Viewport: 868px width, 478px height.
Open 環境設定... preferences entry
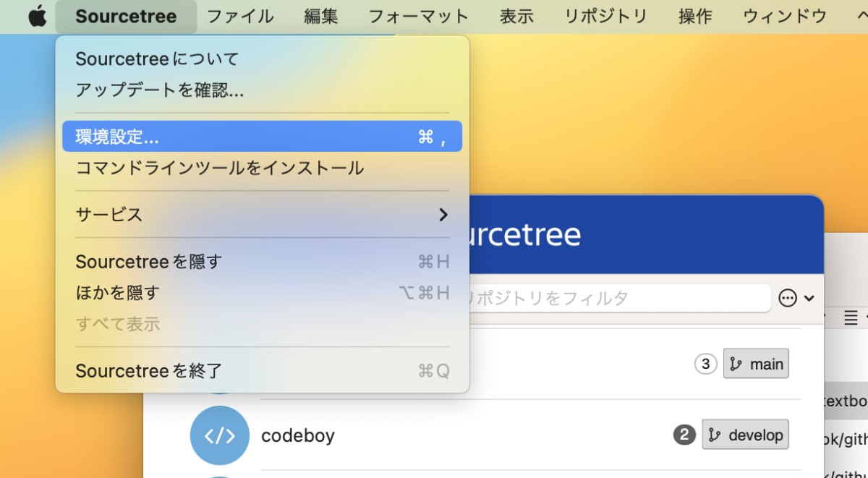262,137
